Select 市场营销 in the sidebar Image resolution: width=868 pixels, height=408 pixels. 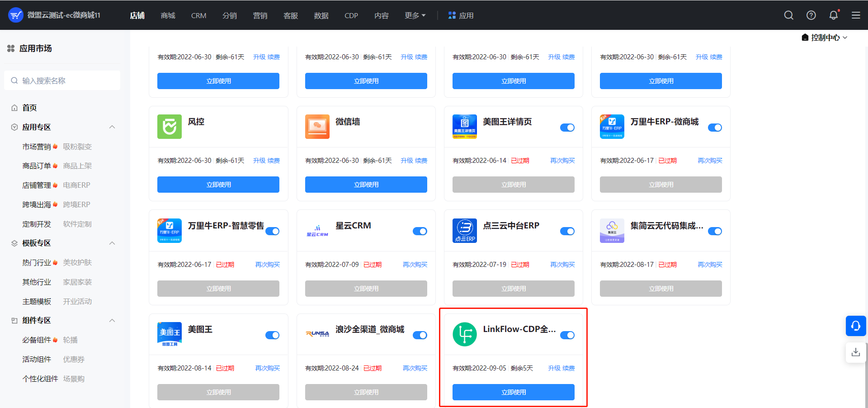point(37,147)
